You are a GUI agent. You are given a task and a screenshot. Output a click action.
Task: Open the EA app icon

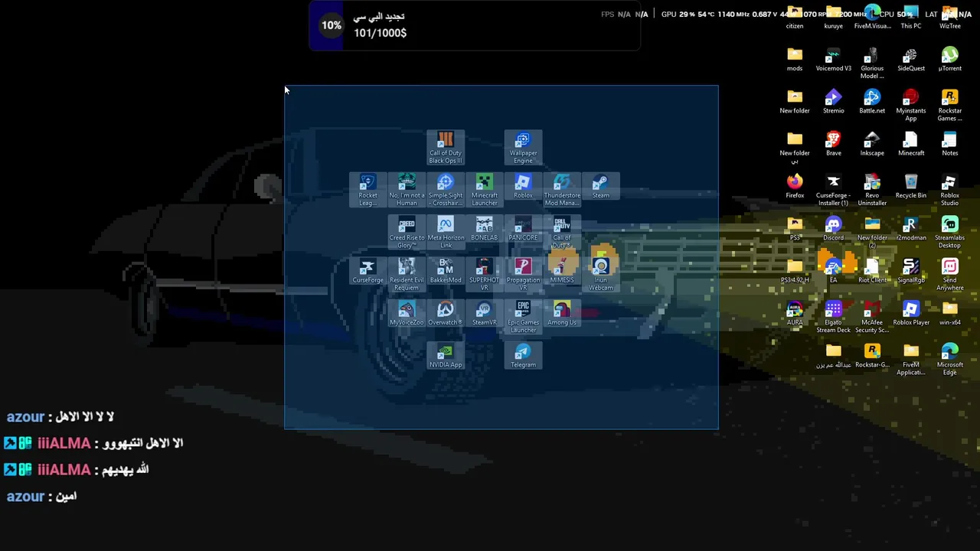[x=833, y=271]
